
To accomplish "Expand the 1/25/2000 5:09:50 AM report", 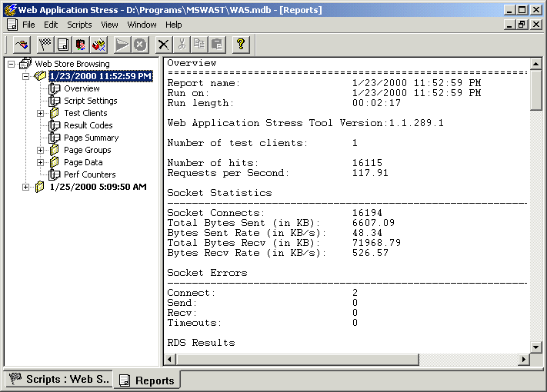I will point(25,187).
